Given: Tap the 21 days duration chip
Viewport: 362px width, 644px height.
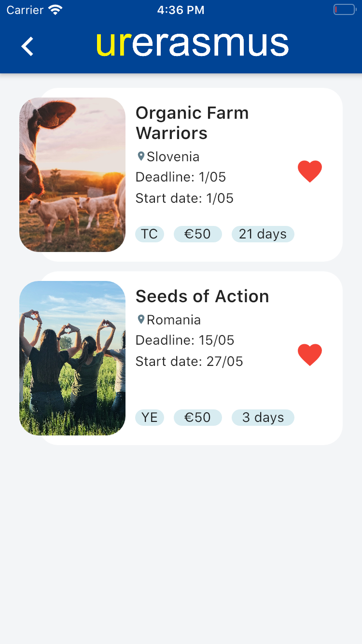Looking at the screenshot, I should click(263, 234).
